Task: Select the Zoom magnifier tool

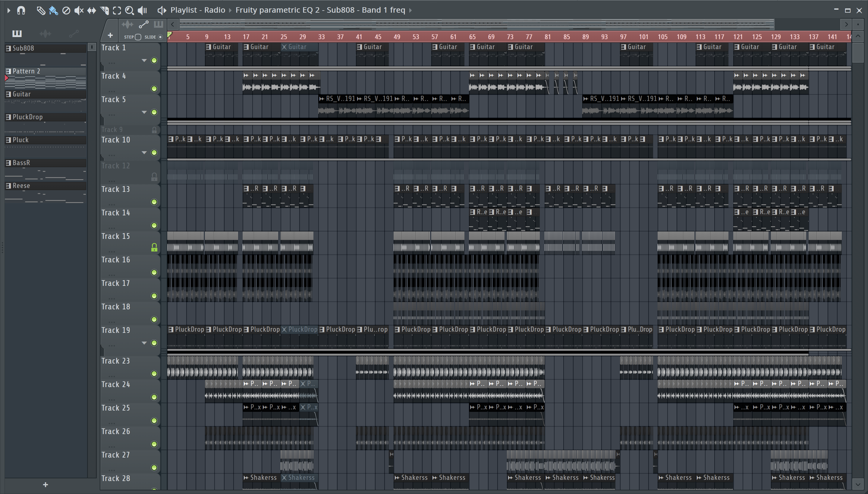Action: [x=129, y=11]
